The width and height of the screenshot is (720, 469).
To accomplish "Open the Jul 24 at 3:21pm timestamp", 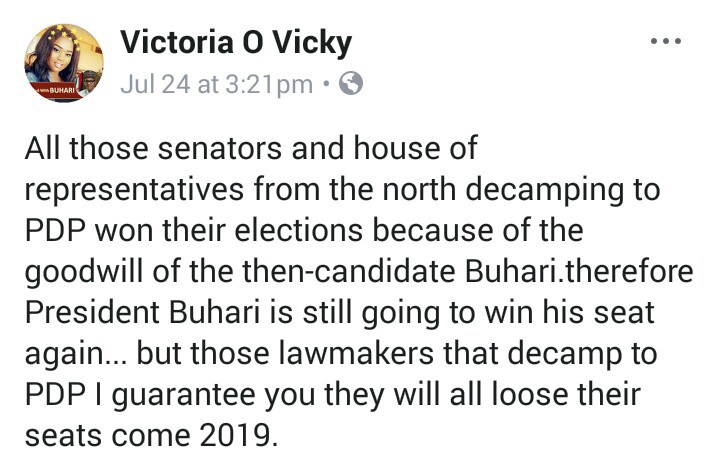I will (216, 84).
